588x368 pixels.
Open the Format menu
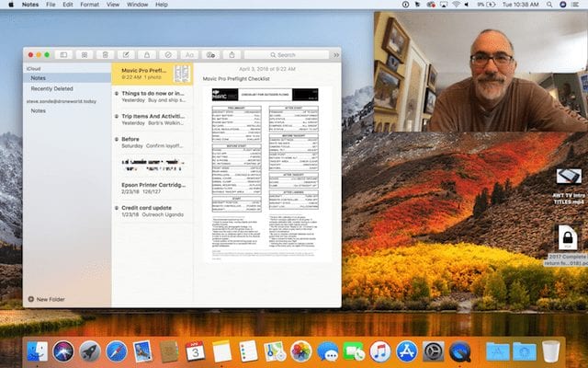(x=90, y=5)
